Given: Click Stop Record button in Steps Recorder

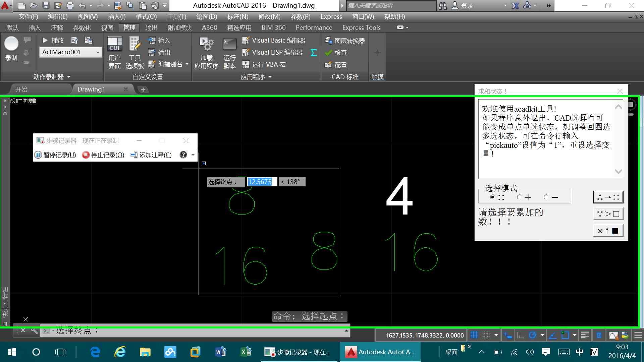Looking at the screenshot, I should [103, 155].
